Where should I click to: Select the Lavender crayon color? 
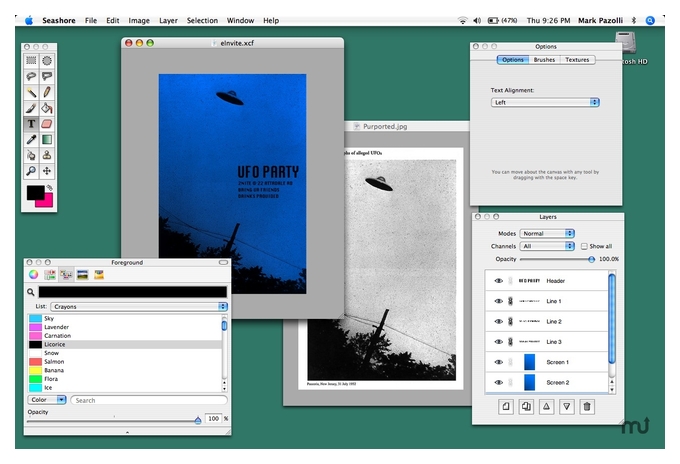[x=125, y=327]
